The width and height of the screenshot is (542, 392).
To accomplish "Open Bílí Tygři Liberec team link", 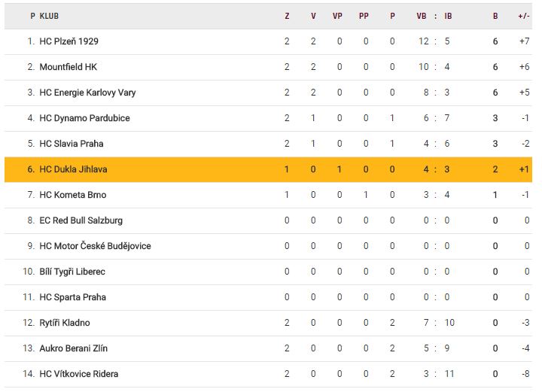I will pos(72,272).
